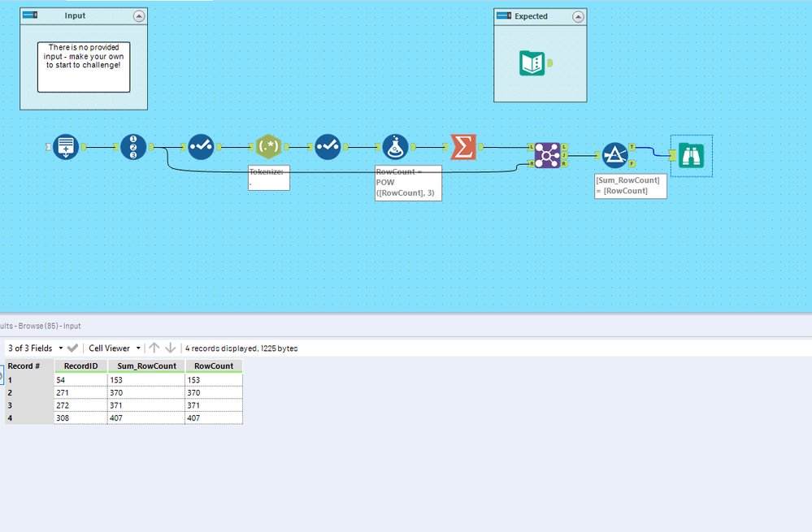
Task: Click the Sum_RowCount column header
Action: click(146, 365)
